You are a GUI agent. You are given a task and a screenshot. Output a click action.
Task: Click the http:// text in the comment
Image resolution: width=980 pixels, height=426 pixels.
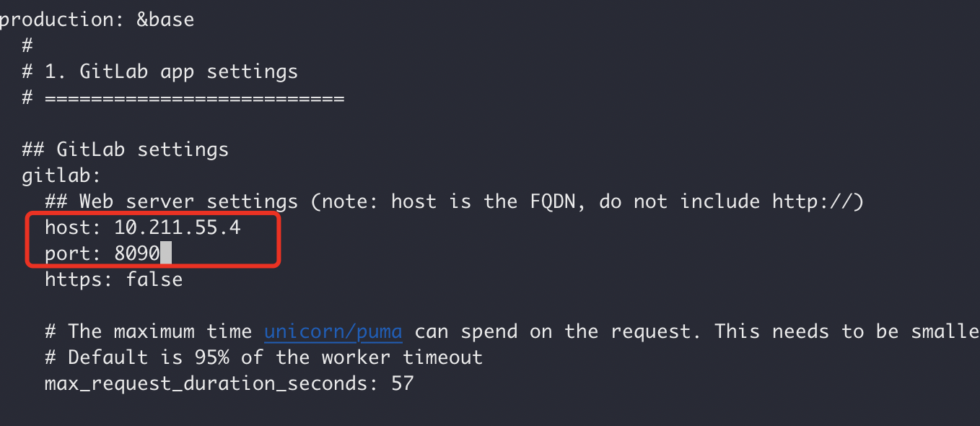tap(812, 201)
